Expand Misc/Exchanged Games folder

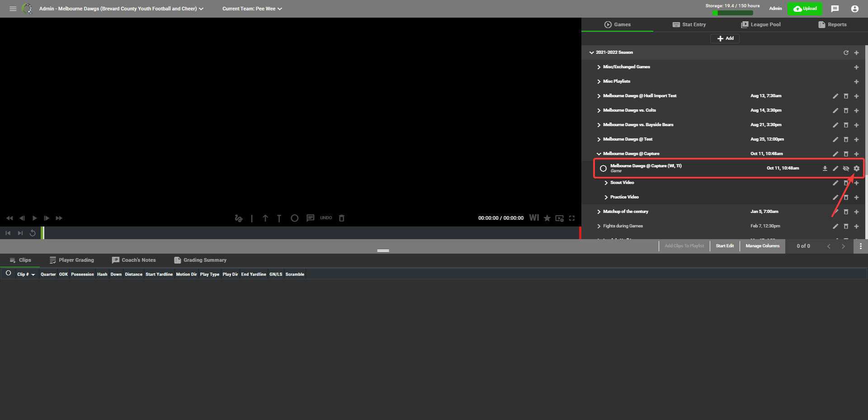click(599, 67)
